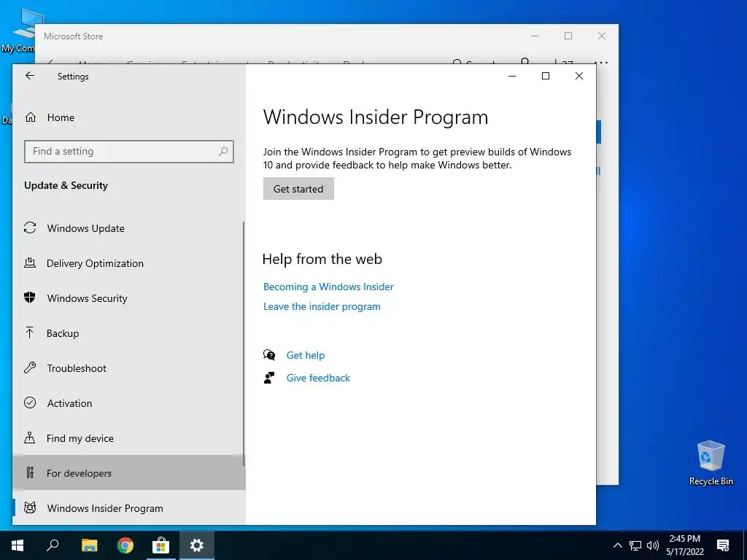This screenshot has width=747, height=560.
Task: Click the search magnifier in Find a setting
Action: (223, 152)
